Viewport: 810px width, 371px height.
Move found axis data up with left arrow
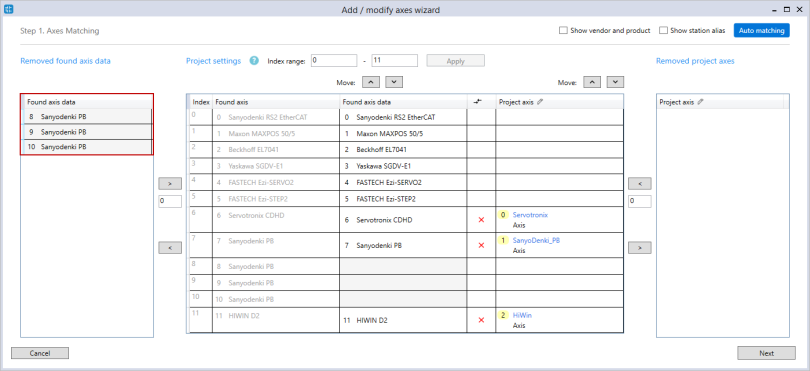click(371, 82)
